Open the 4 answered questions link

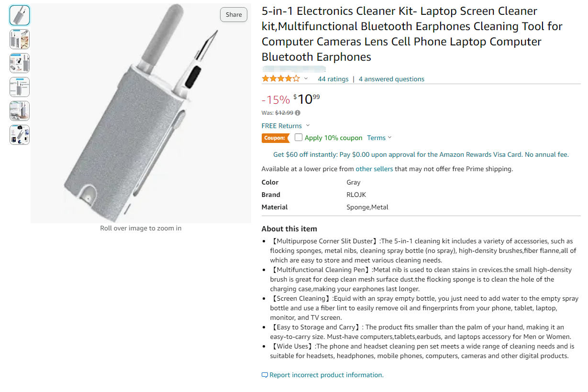391,79
